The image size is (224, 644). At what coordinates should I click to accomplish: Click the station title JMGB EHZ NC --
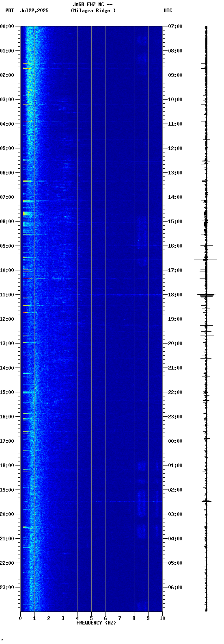(x=93, y=4)
